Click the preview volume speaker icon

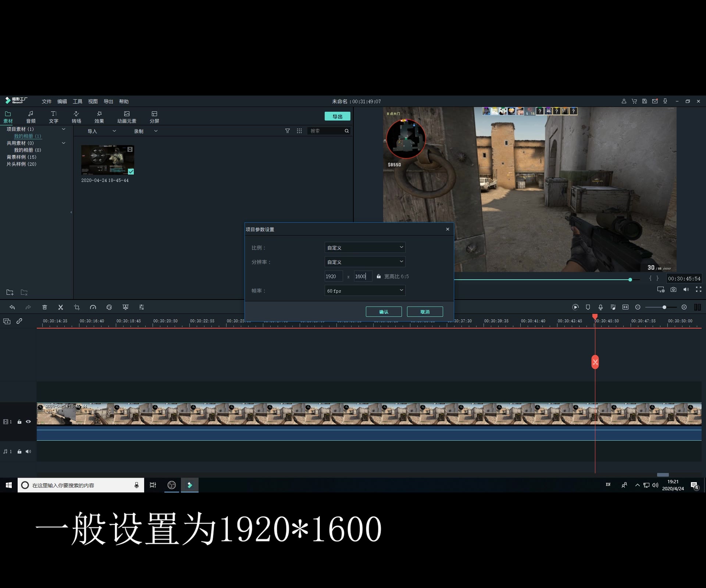tap(686, 290)
